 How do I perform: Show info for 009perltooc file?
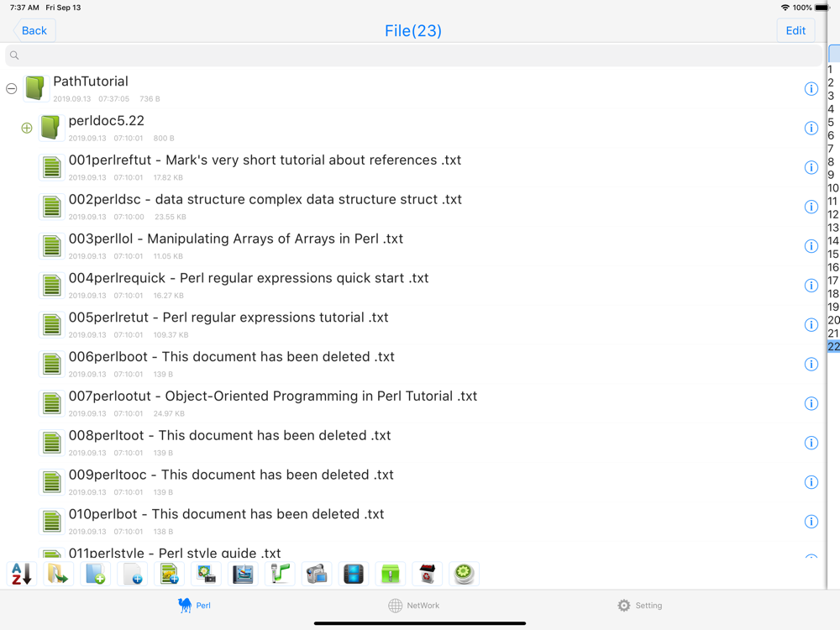tap(811, 482)
